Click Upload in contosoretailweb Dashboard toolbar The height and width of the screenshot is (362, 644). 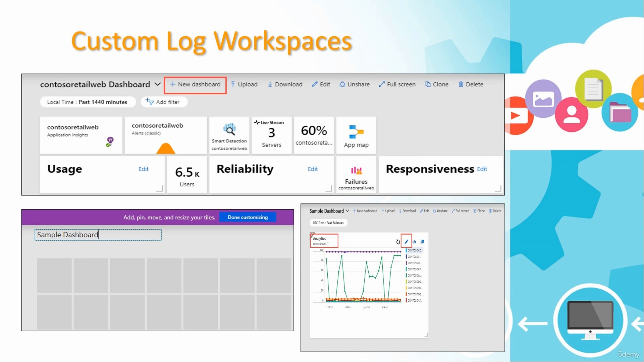tap(244, 84)
